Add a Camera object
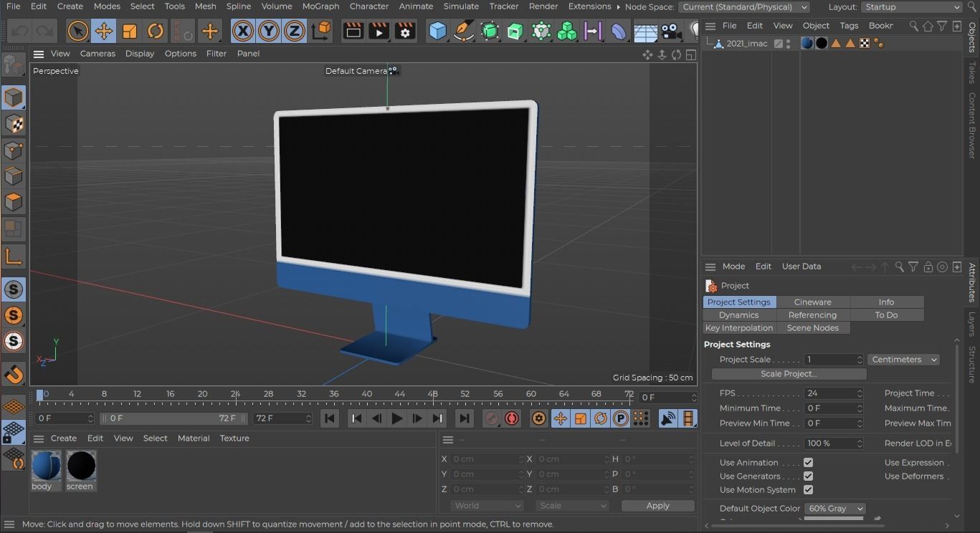The image size is (980, 533). point(671,31)
